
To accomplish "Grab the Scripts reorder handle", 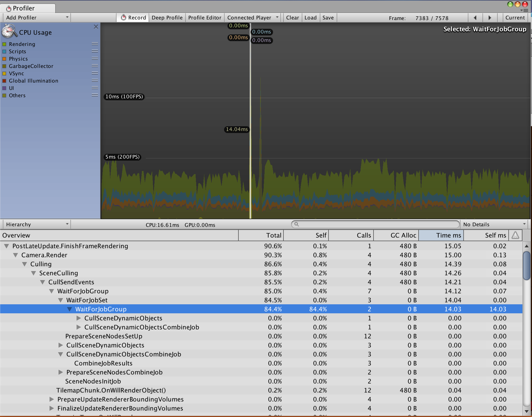I will [x=95, y=51].
